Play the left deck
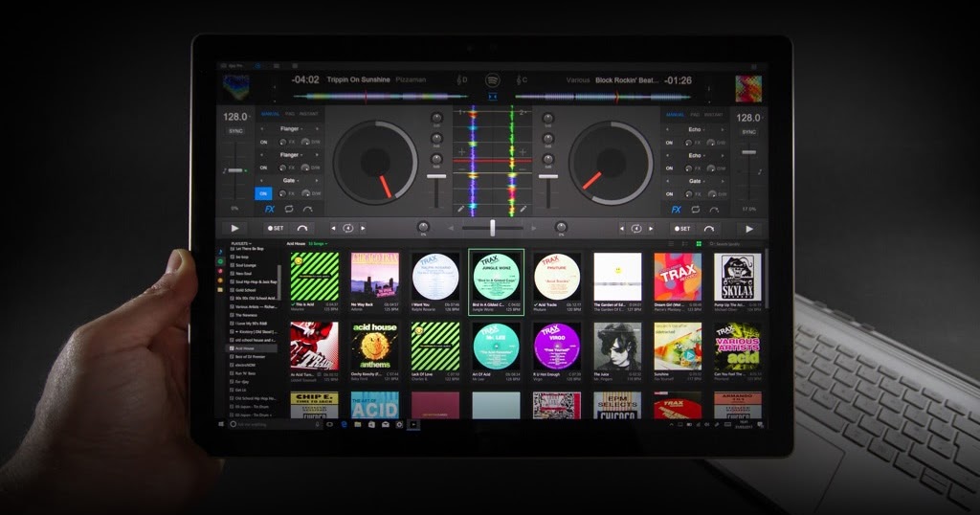Screen dimensions: 980x515 [x=234, y=228]
